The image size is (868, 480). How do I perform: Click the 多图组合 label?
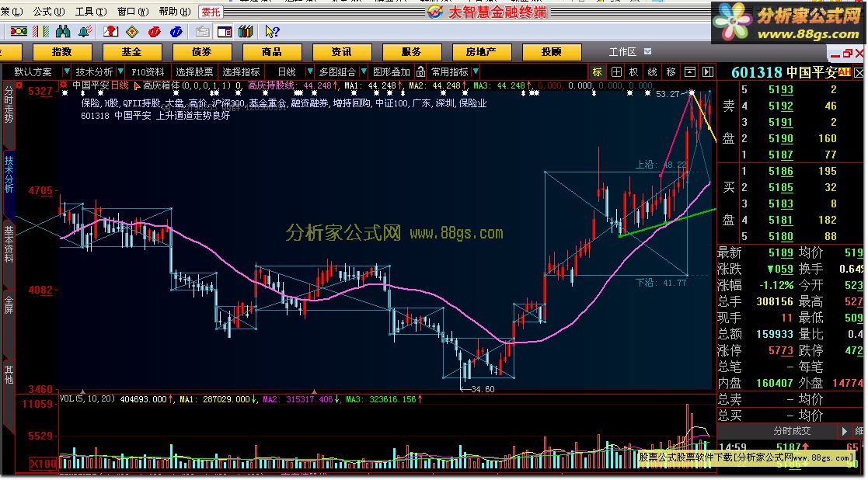pyautogui.click(x=338, y=72)
